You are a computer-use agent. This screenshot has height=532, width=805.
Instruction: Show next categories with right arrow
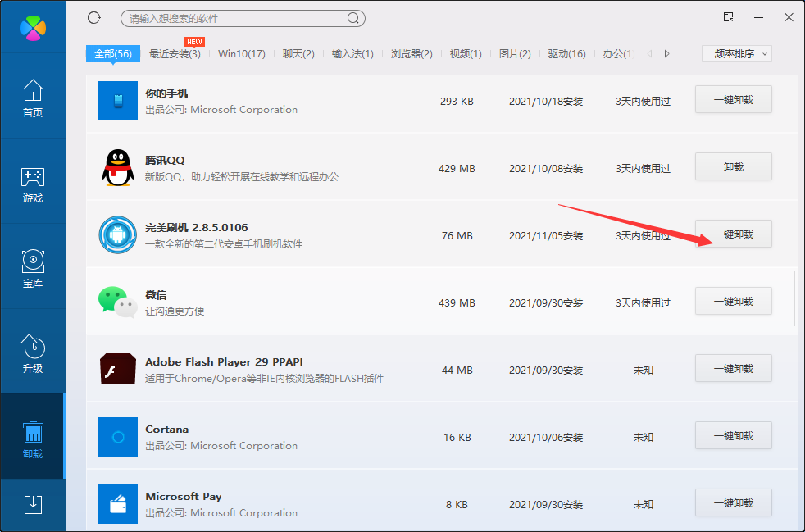[667, 54]
